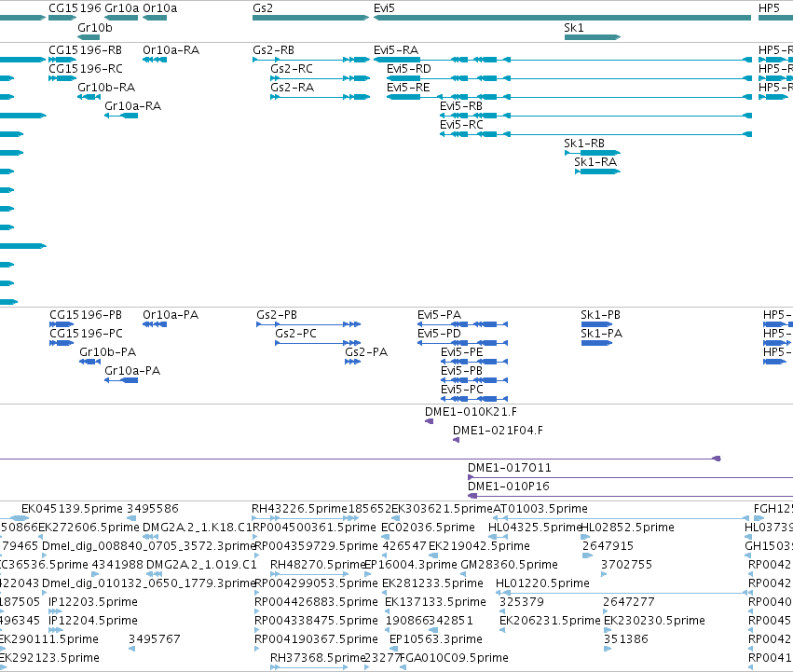Click the EK045139.5prime EST glyph

pyautogui.click(x=19, y=518)
